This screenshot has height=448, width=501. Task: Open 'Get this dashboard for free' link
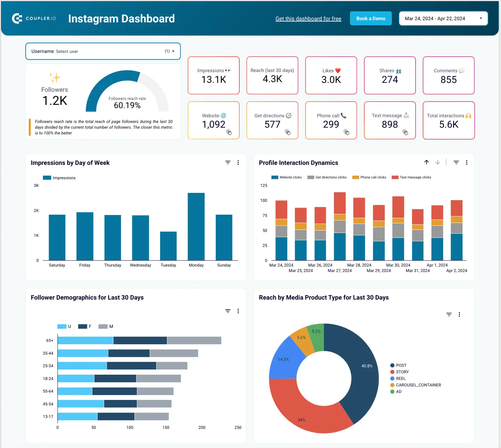308,19
